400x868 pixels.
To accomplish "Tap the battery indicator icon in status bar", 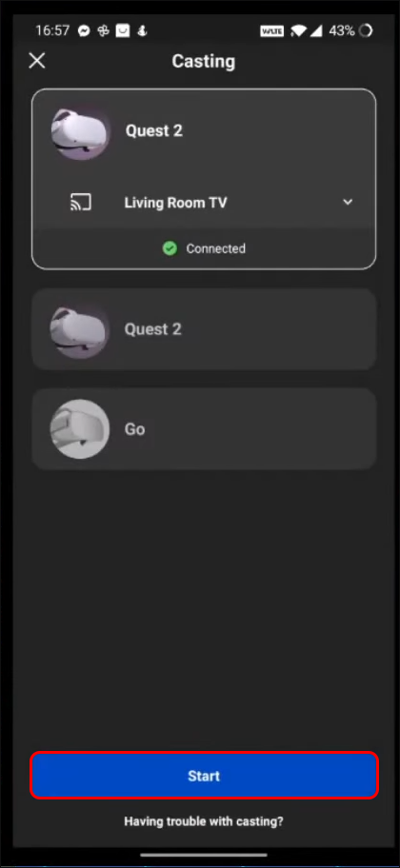I will click(366, 31).
